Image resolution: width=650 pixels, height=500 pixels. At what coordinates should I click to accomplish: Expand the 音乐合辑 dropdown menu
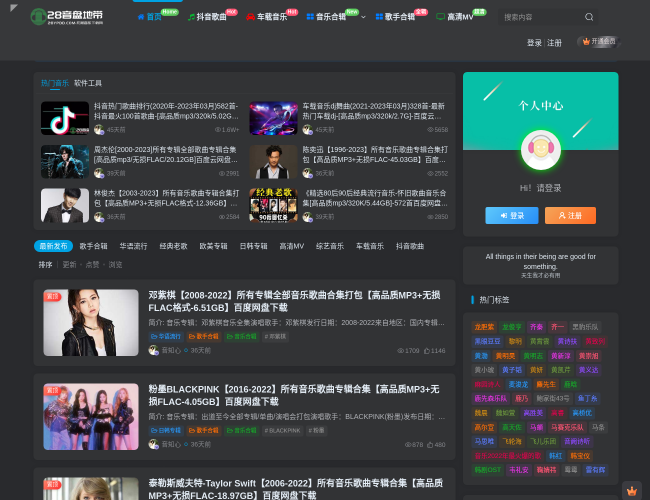point(363,17)
